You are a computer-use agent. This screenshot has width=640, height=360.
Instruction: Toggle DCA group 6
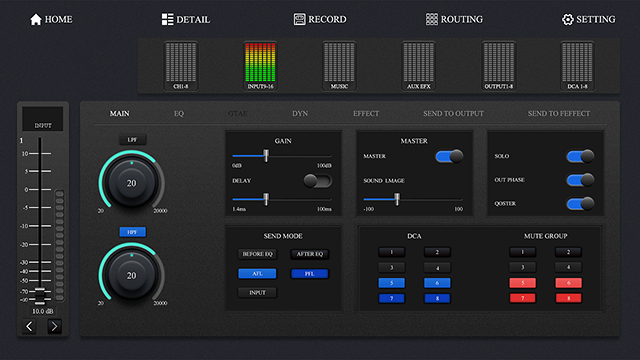click(437, 283)
